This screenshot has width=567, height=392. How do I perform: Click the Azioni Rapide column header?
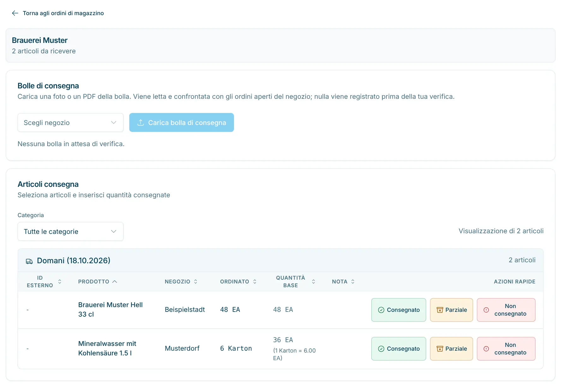pos(515,282)
